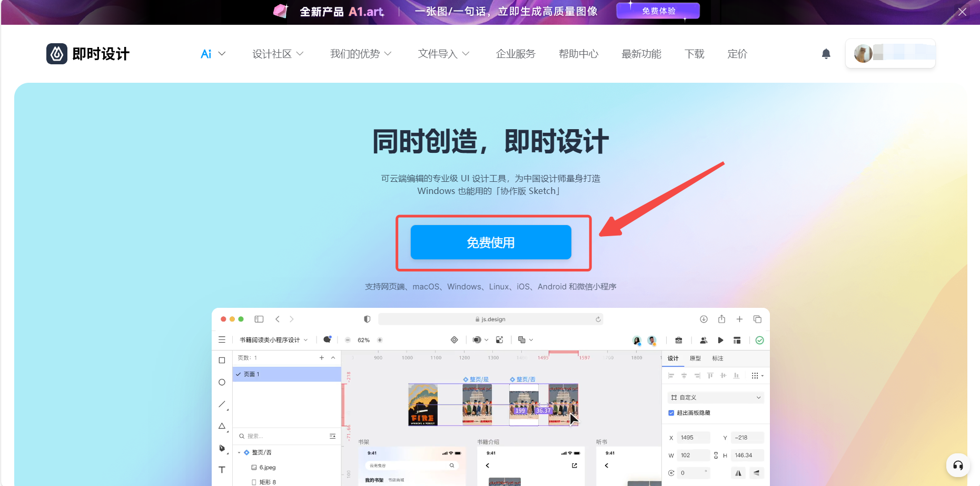Select the text T tool in preview
Screen dimensions: 980x486
coord(222,470)
